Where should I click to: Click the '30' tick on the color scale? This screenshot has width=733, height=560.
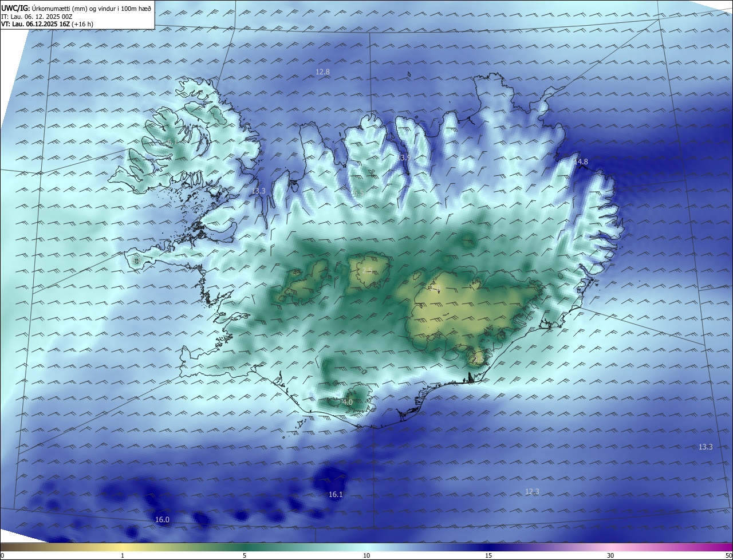click(x=610, y=555)
